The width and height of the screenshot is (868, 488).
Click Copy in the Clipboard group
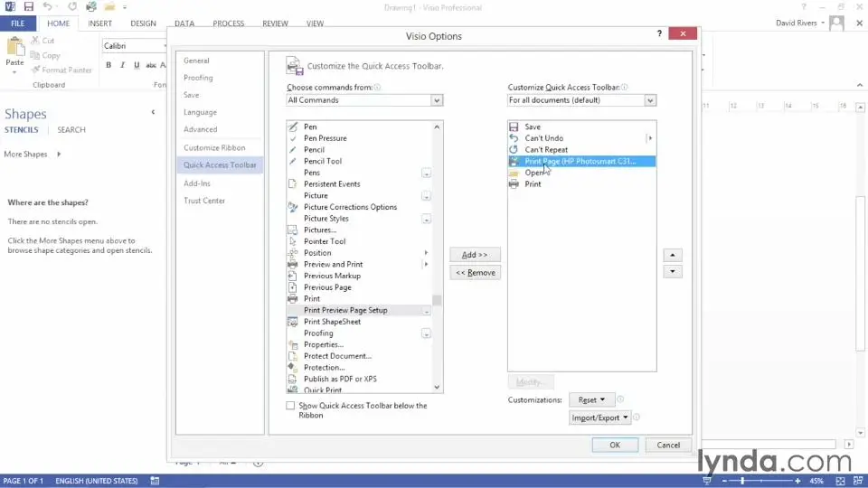[x=45, y=55]
